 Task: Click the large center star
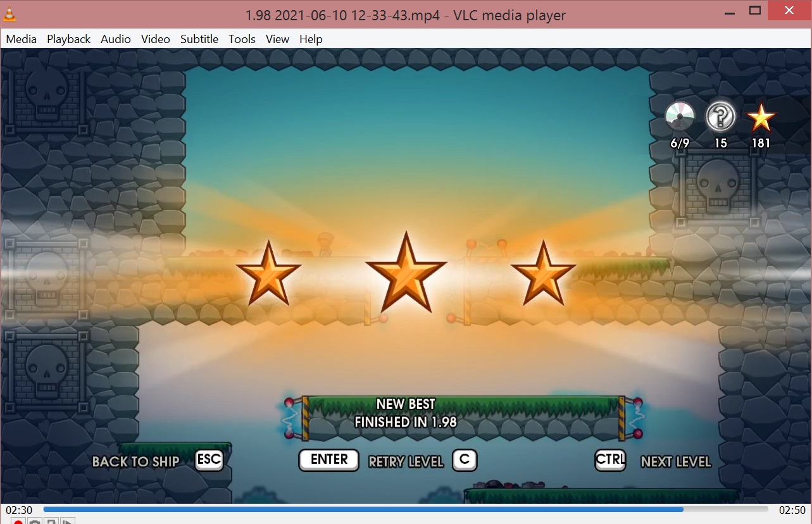tap(406, 272)
